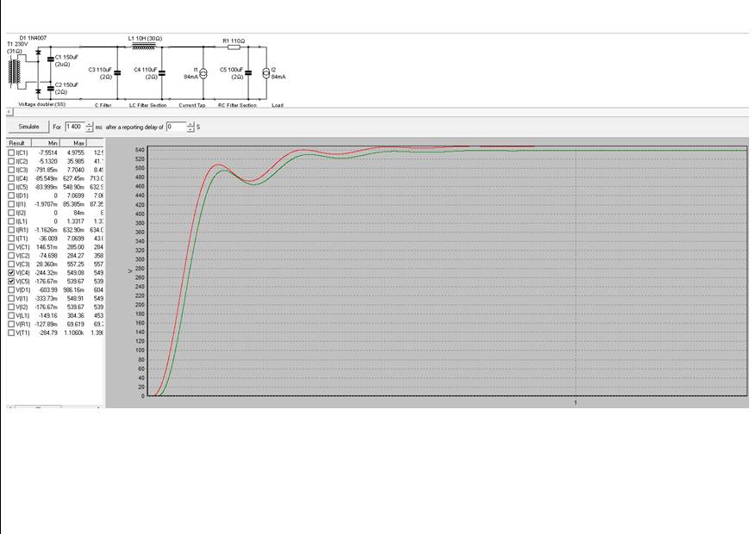Click the C Filter section label
Image resolution: width=756 pixels, height=534 pixels.
[103, 105]
